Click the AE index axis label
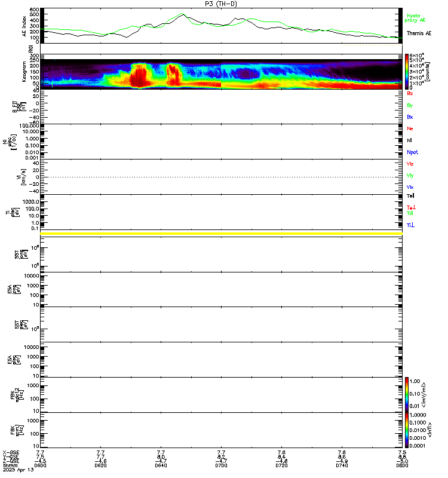The height and width of the screenshot is (478, 448). pos(24,26)
